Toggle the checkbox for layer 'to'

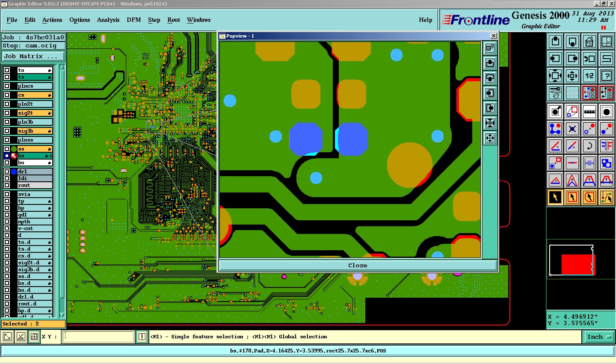(7, 70)
